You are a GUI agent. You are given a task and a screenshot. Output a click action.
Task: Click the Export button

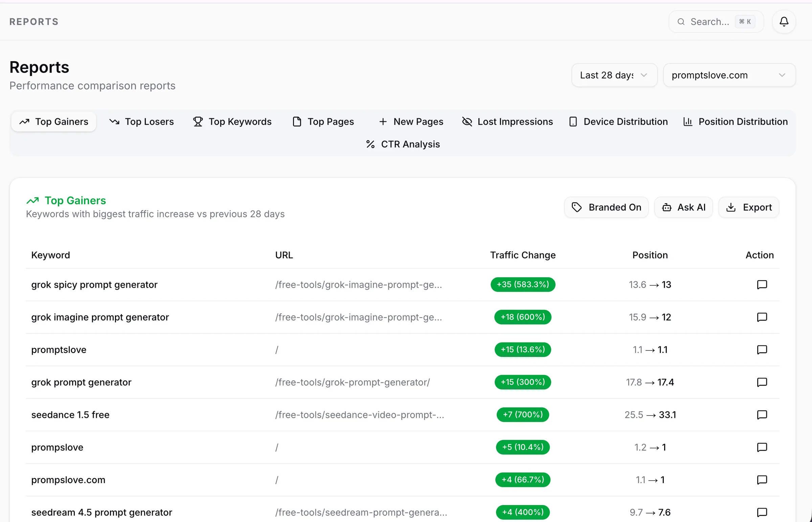click(x=749, y=207)
